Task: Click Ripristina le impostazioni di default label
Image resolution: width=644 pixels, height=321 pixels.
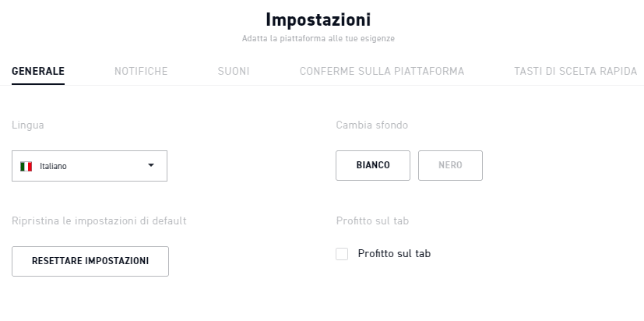Action: click(x=99, y=220)
